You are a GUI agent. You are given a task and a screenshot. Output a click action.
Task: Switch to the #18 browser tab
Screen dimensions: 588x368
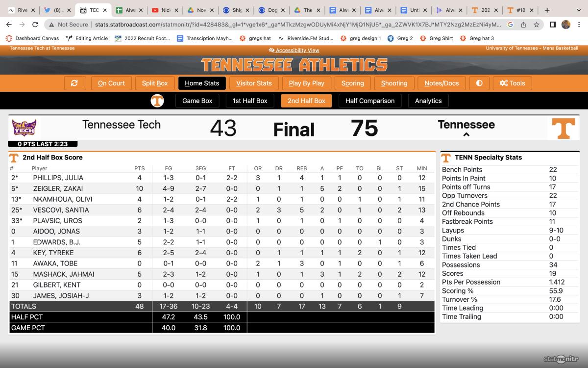[x=520, y=10]
